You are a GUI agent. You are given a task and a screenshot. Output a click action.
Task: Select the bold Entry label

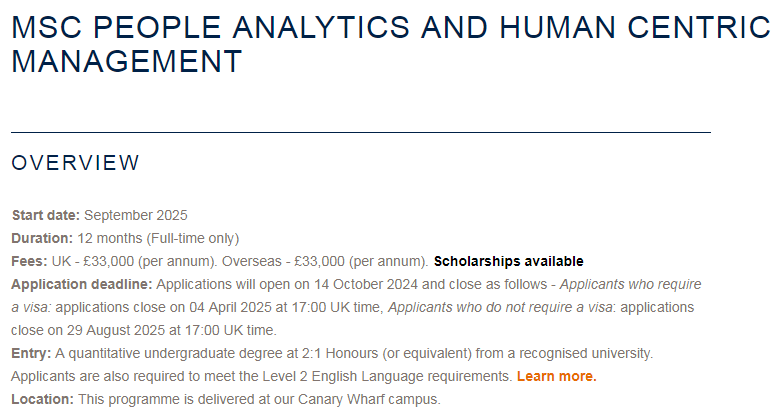point(31,353)
